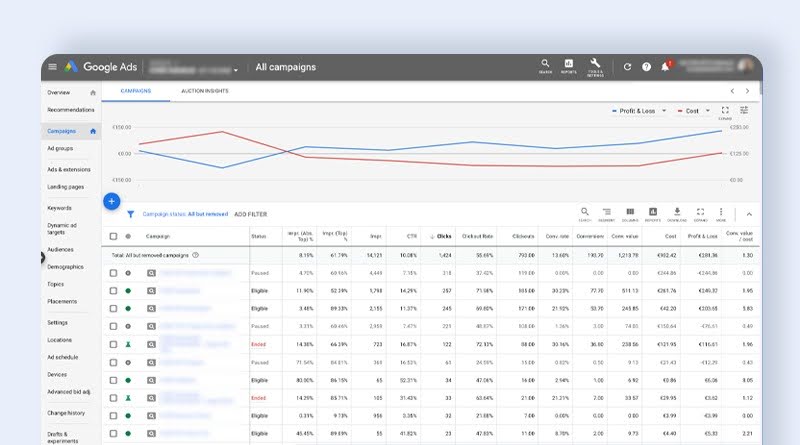Click the home icon beside Overview
The height and width of the screenshot is (445, 800).
(x=93, y=93)
